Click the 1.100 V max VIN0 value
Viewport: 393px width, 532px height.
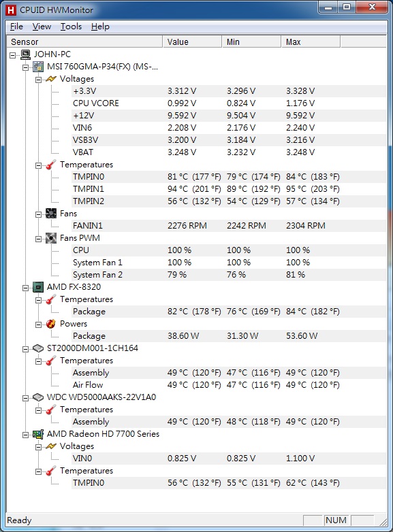pyautogui.click(x=300, y=459)
